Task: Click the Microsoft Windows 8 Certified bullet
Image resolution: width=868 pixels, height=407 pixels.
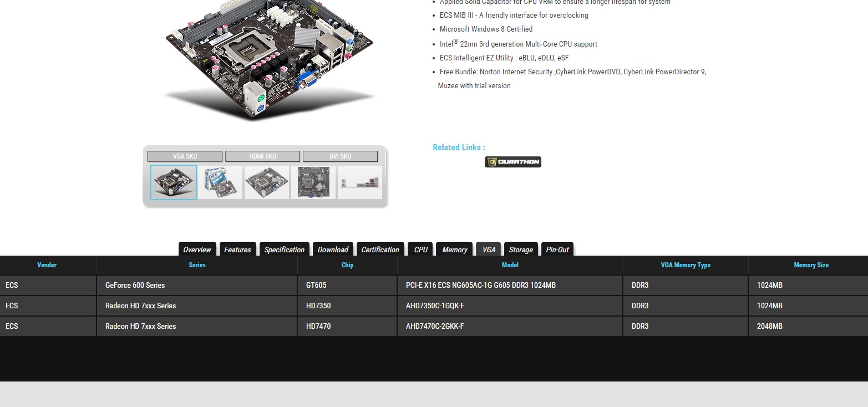Action: pyautogui.click(x=486, y=29)
